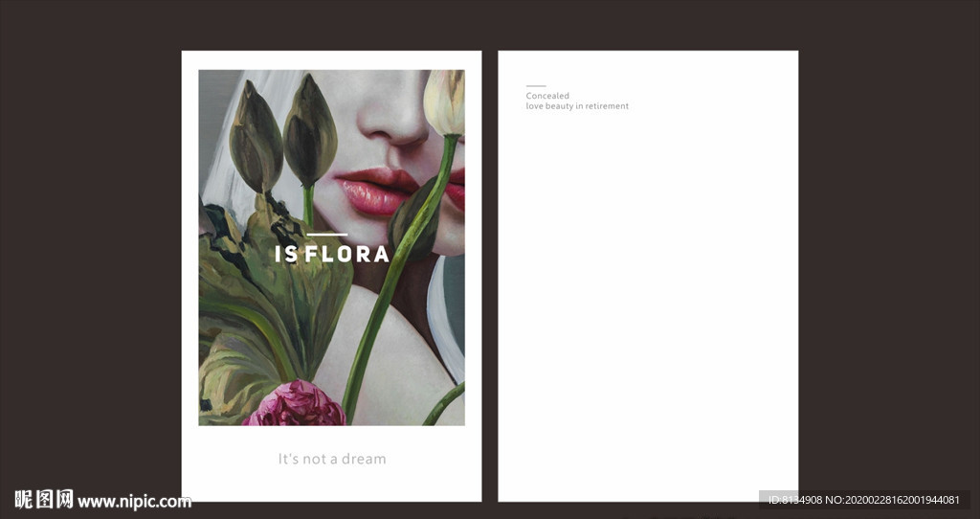The height and width of the screenshot is (519, 980).
Task: Click the nipic Chinese logo characters
Action: click(44, 500)
